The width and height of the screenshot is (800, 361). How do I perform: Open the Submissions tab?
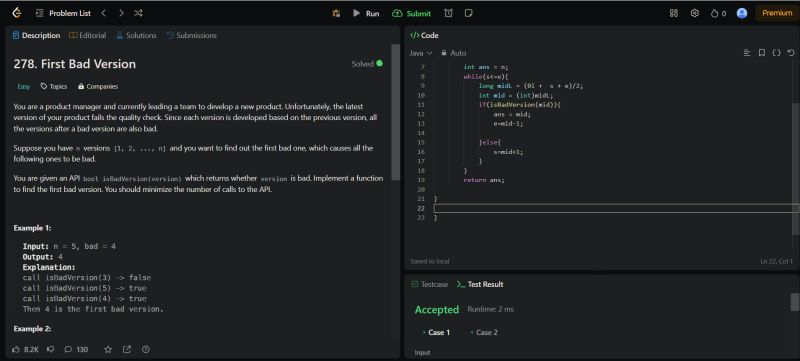click(x=192, y=35)
